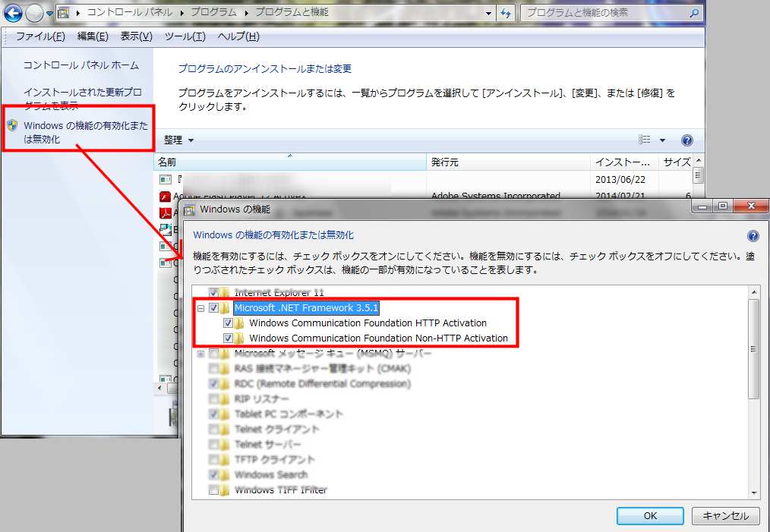Open the ファイル(F) menu
Screen dimensions: 770x532
pos(40,36)
